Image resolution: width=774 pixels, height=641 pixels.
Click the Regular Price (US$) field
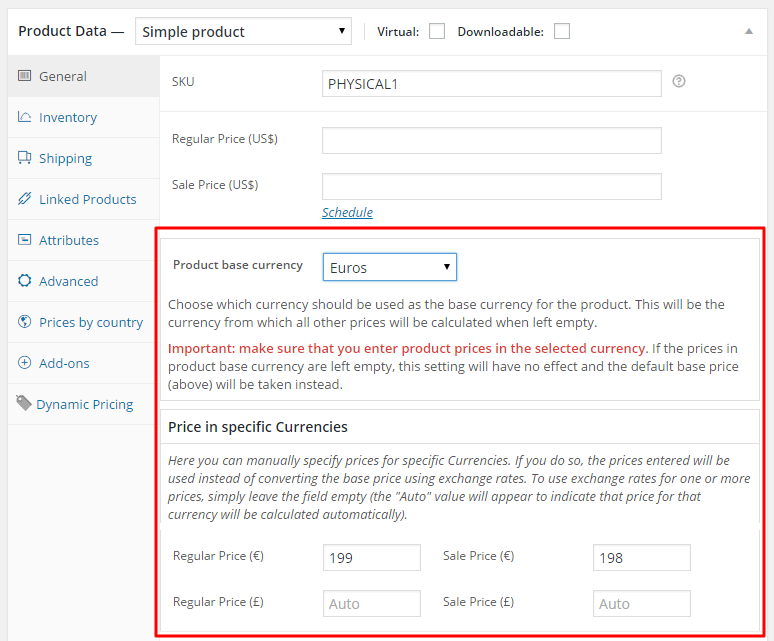click(491, 140)
